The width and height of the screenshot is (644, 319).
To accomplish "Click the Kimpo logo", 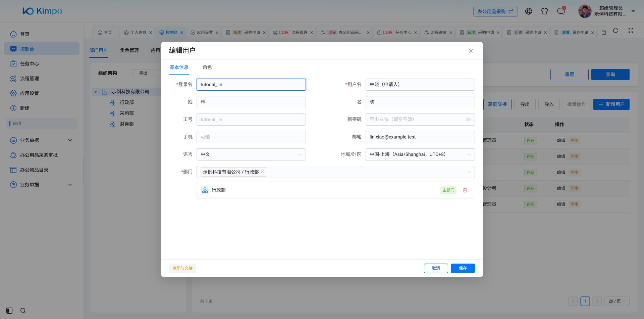I will click(42, 11).
